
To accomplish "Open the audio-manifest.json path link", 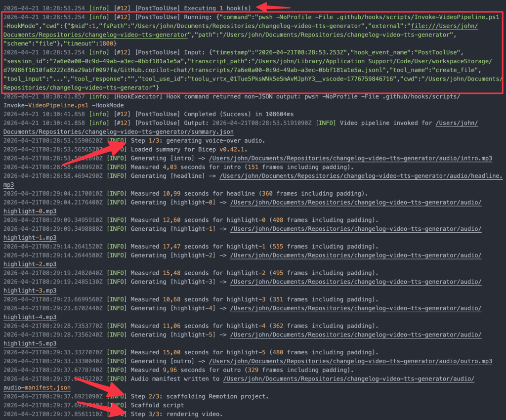I will (37, 387).
